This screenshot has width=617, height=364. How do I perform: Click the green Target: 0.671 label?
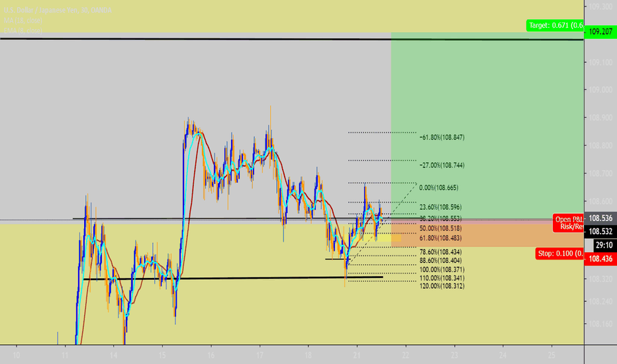pyautogui.click(x=555, y=26)
